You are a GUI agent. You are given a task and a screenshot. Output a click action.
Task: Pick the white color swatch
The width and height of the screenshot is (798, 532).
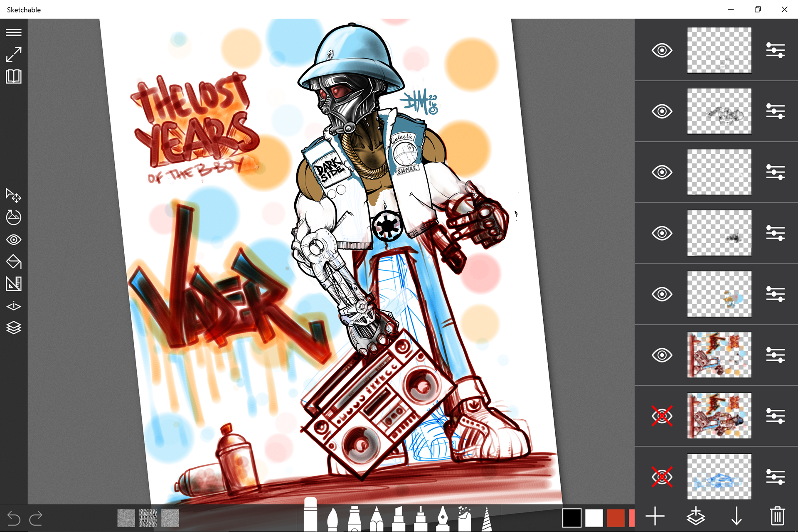click(x=594, y=518)
